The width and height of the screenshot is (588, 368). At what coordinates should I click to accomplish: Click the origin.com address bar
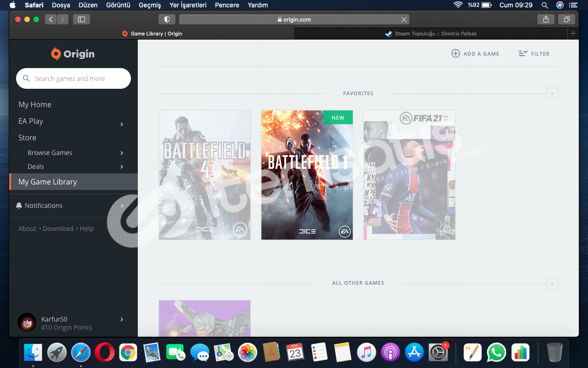pyautogui.click(x=294, y=19)
